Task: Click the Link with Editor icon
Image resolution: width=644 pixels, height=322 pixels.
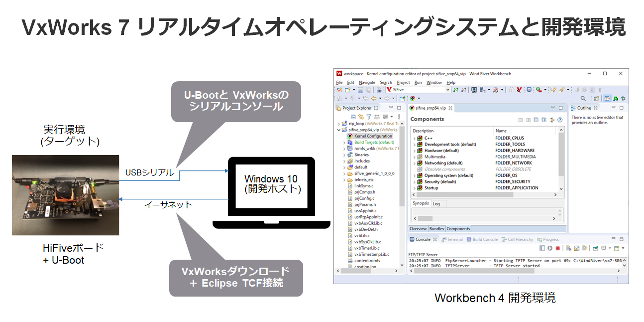Action: 361,117
